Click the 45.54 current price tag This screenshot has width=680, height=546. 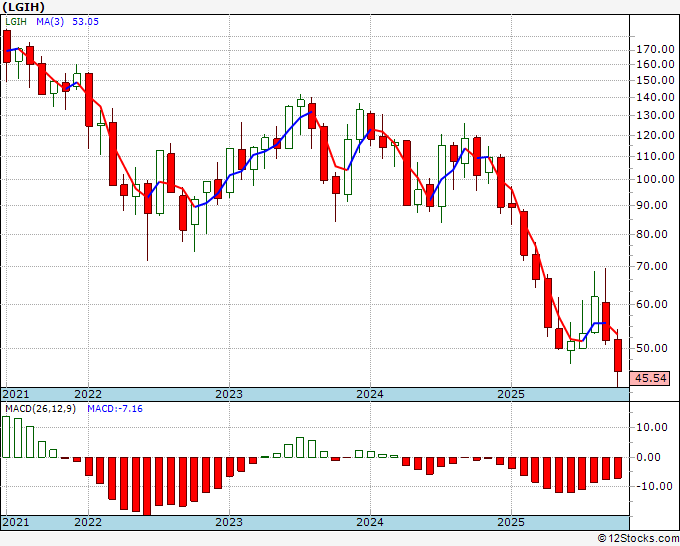[x=650, y=378]
